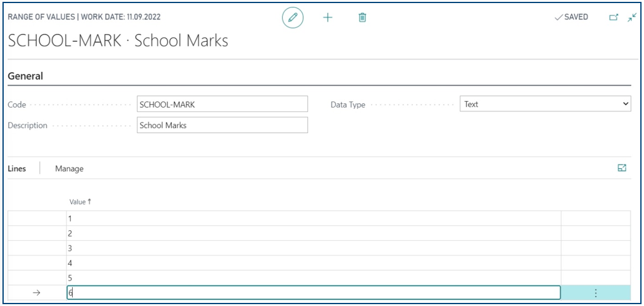Screen dimensions: 644x306
Task: Select the Lines tab
Action: [x=17, y=169]
